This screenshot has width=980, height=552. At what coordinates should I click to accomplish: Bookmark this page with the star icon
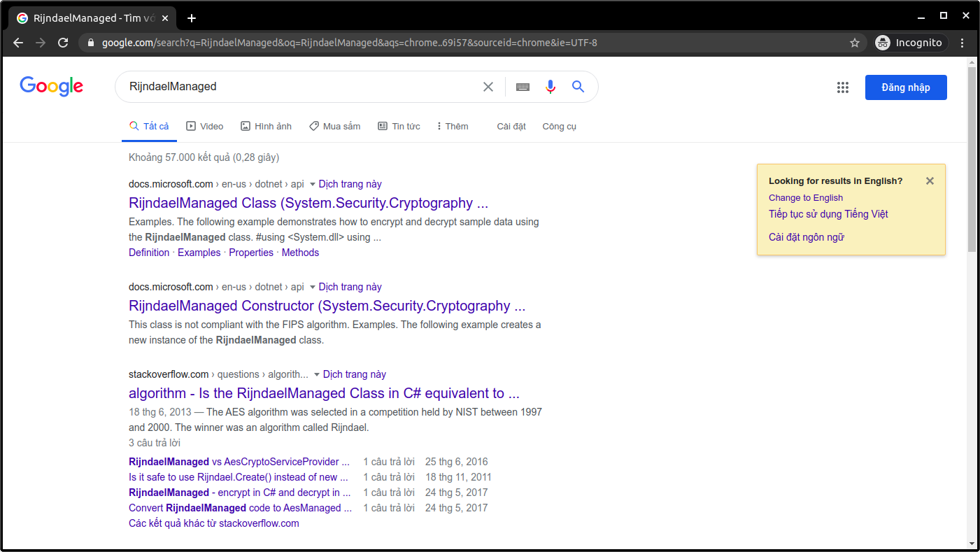point(855,43)
